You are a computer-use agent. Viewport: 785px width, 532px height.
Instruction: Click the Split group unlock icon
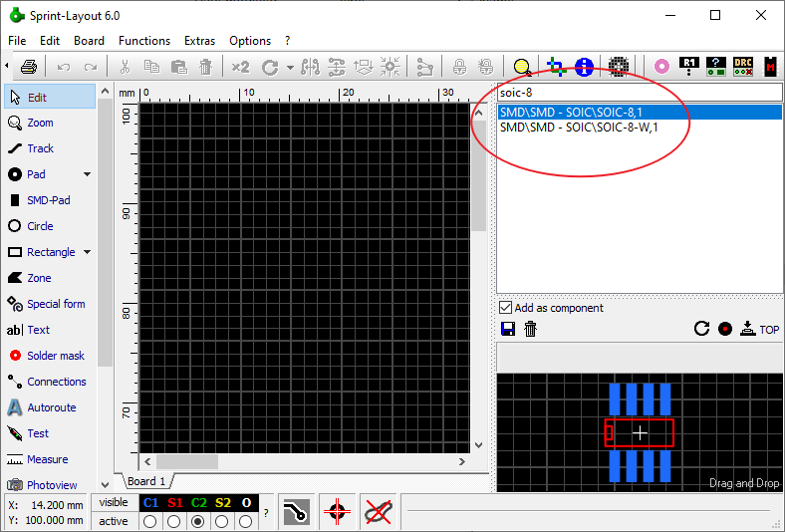[x=485, y=67]
